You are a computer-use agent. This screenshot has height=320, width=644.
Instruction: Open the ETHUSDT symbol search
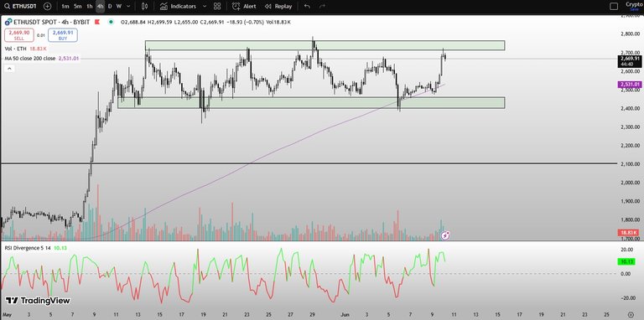click(x=20, y=6)
